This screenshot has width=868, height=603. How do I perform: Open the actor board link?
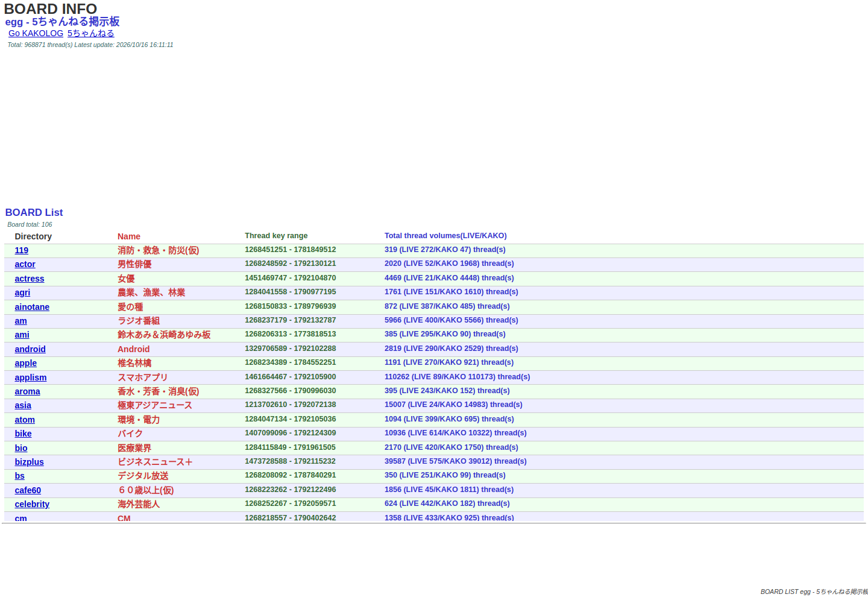click(x=25, y=264)
